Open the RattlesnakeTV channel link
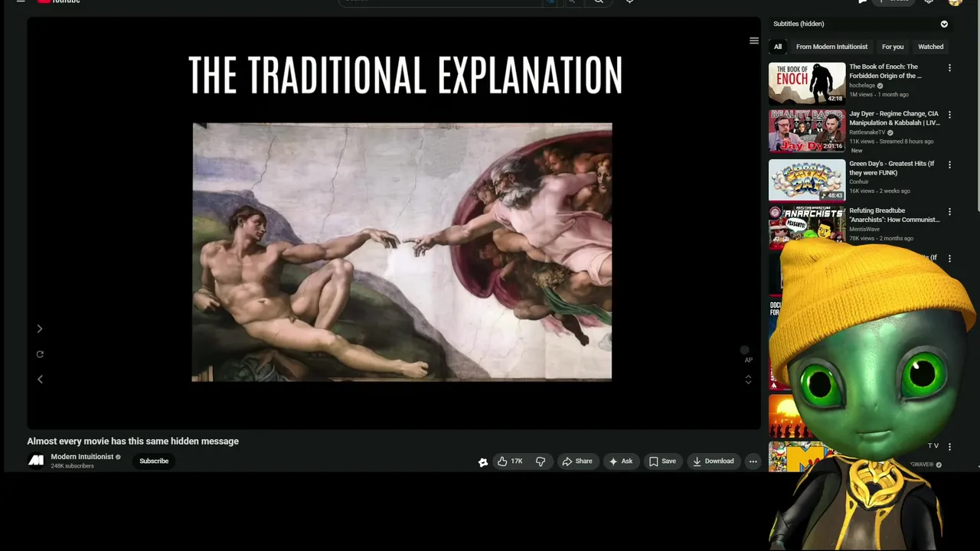980x551 pixels. 867,132
